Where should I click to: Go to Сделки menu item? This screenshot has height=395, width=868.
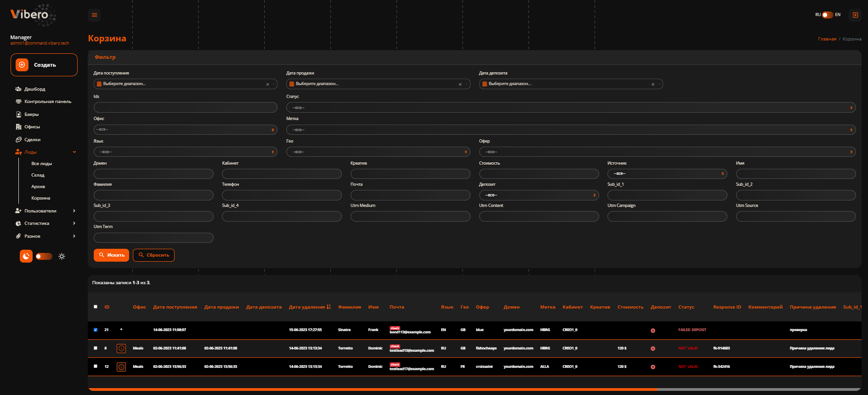[x=32, y=140]
